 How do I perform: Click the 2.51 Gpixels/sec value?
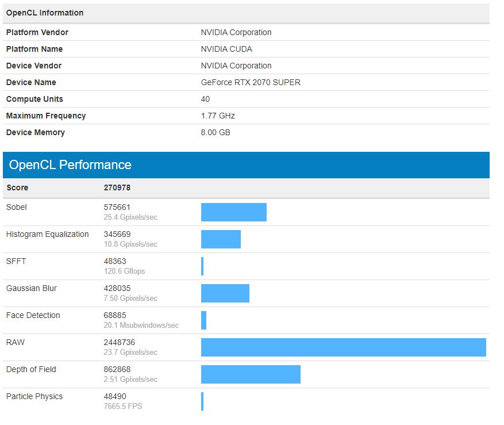coord(130,380)
